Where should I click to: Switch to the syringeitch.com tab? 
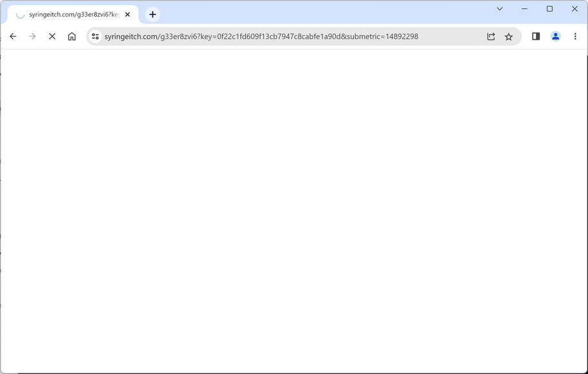click(71, 13)
